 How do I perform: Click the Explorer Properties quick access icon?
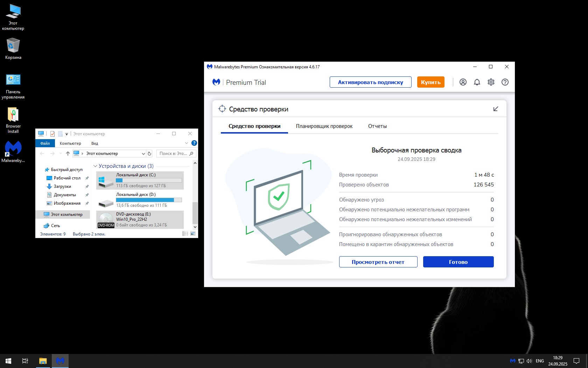(52, 134)
